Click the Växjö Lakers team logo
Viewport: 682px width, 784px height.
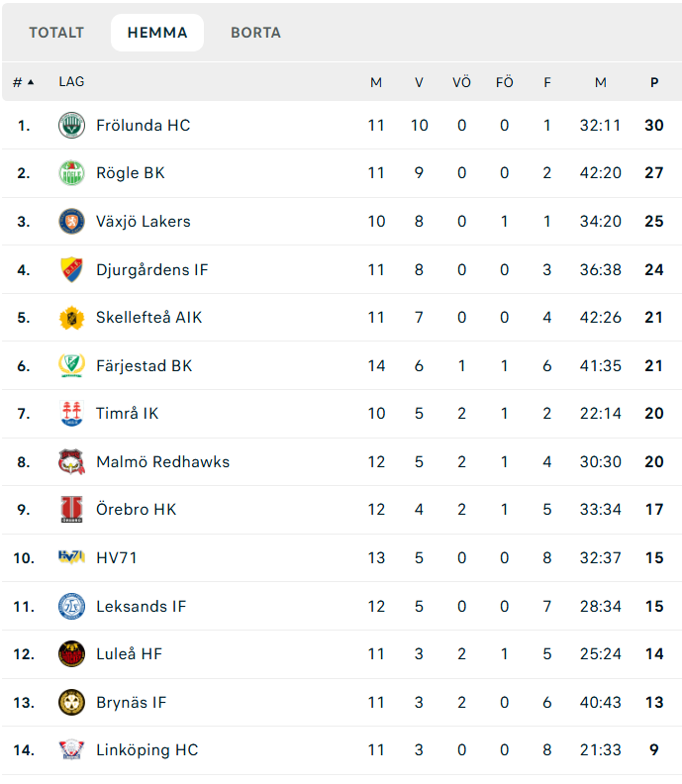pos(71,222)
